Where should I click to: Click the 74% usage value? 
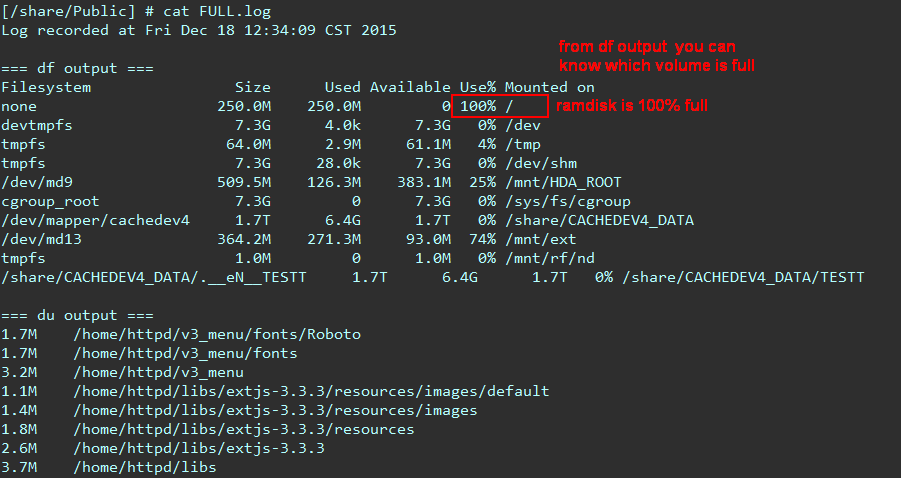[483, 240]
